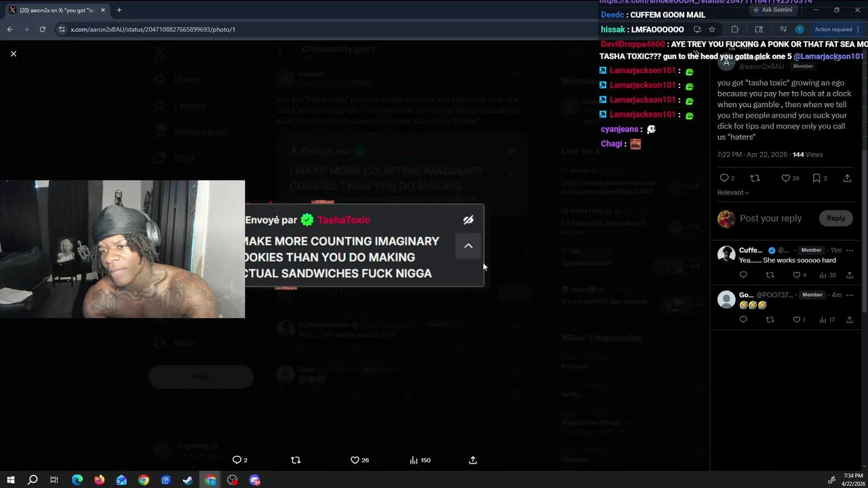868x488 pixels.
Task: Reply to Cuffe's comment
Action: 743,275
